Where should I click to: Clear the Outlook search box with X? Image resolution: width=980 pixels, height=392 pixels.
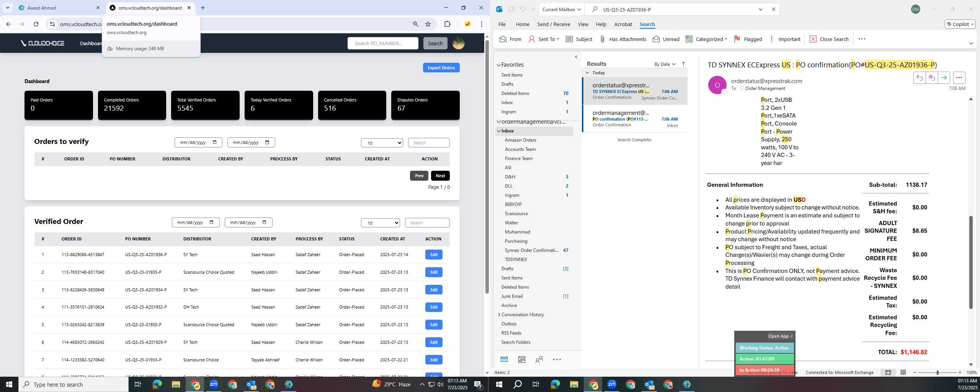[x=774, y=9]
